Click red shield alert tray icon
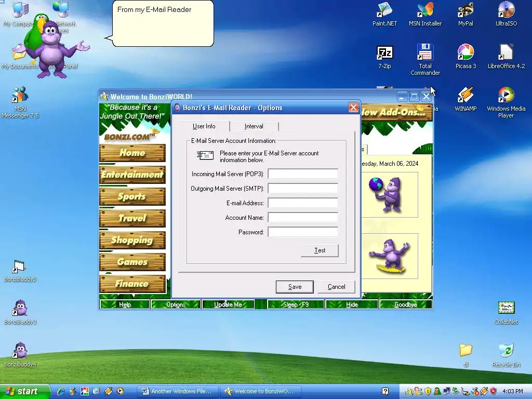The image size is (532, 399). 493,392
